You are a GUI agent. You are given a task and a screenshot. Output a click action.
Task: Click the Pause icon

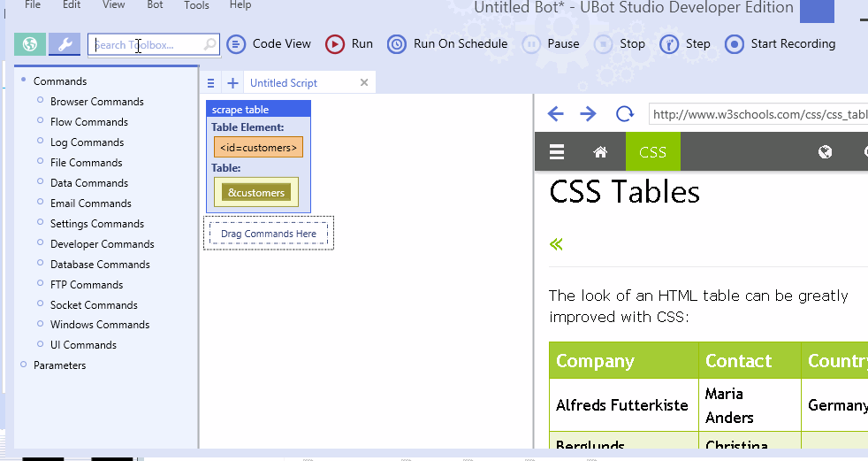531,44
